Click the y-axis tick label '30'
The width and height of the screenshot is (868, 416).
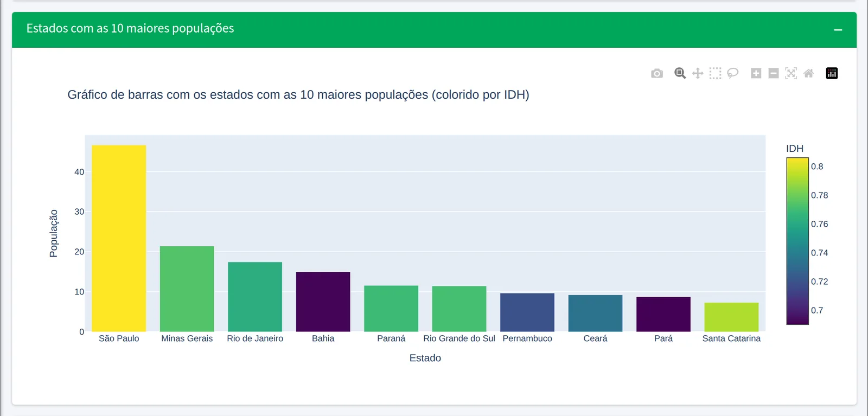79,212
